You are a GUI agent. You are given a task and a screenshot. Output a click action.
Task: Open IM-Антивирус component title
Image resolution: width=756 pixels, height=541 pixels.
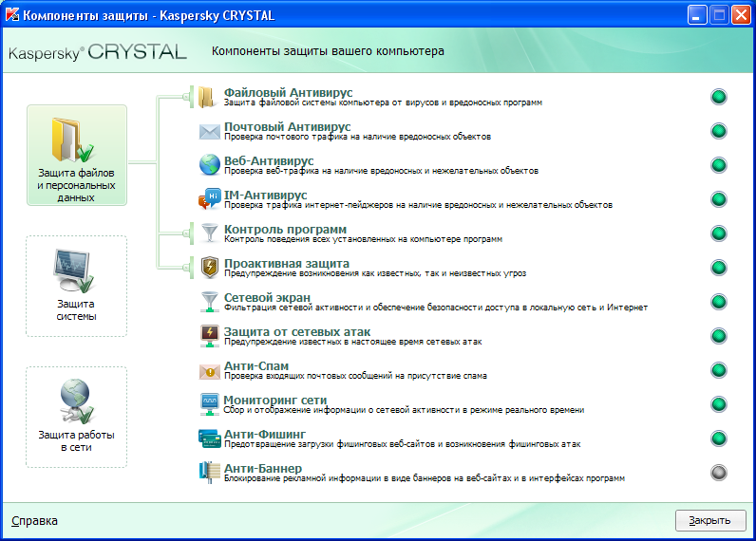point(265,195)
